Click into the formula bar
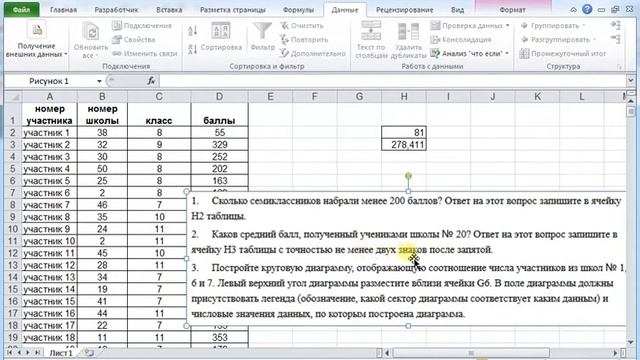Screen dimensions: 640x360 tap(392, 81)
